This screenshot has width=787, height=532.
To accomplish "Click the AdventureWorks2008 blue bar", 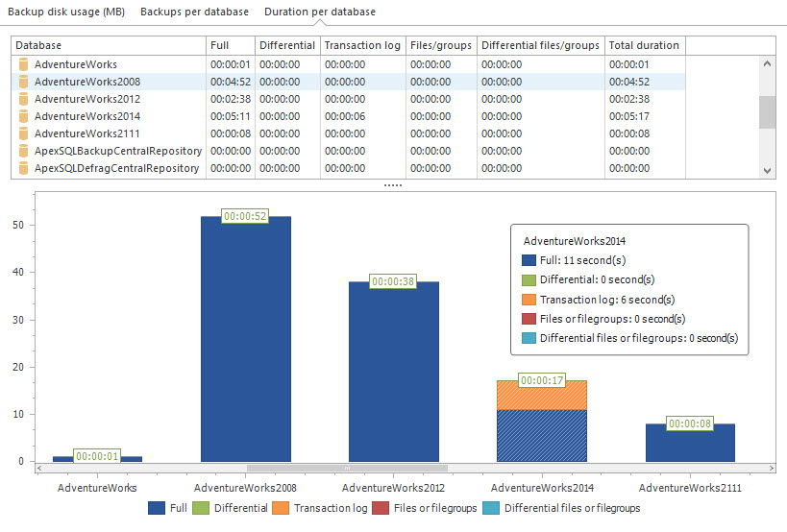I will (x=246, y=339).
